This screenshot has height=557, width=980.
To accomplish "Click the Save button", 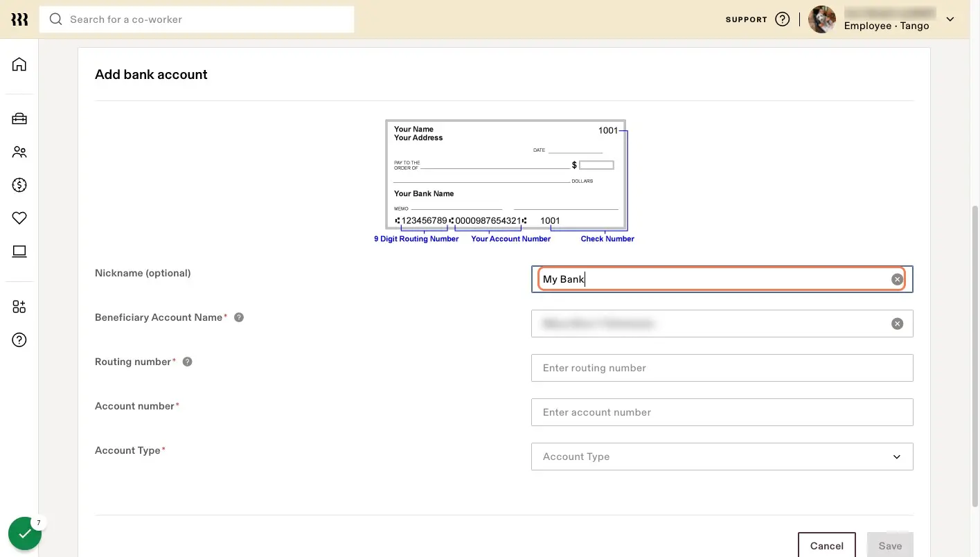I will (x=890, y=545).
